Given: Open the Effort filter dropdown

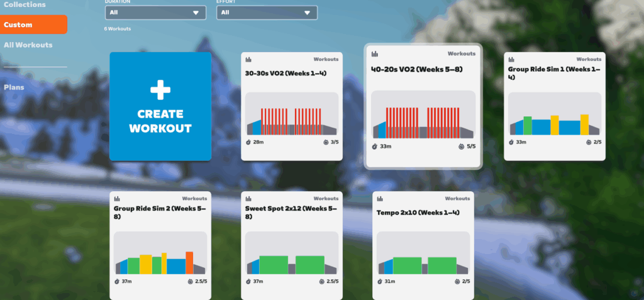Looking at the screenshot, I should pos(267,13).
